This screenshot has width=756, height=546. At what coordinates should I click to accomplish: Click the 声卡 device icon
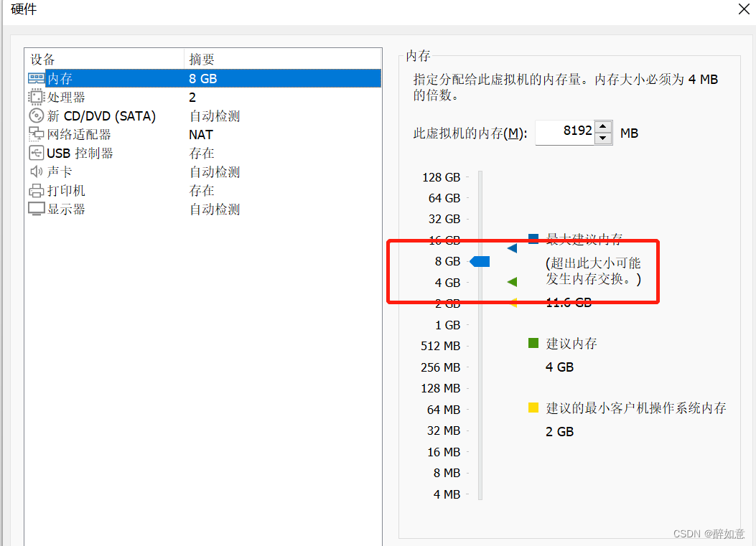point(35,171)
